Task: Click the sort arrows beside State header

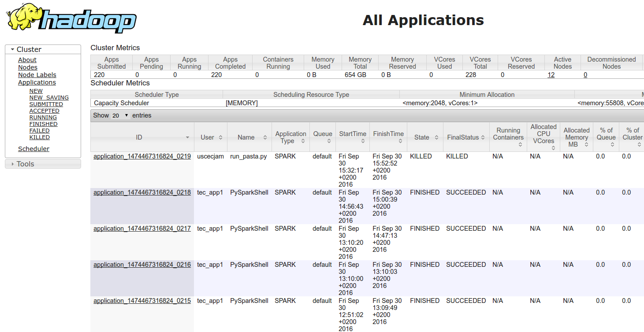Action: point(436,137)
